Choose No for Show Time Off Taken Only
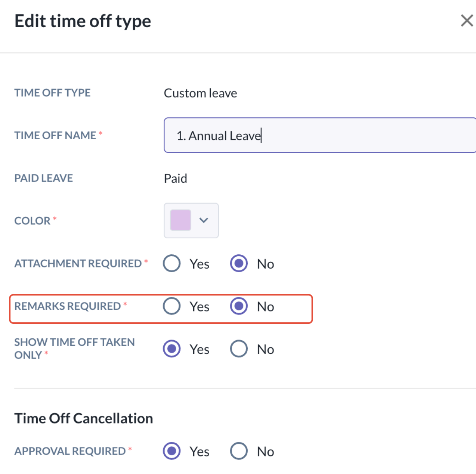The width and height of the screenshot is (476, 474). point(239,348)
